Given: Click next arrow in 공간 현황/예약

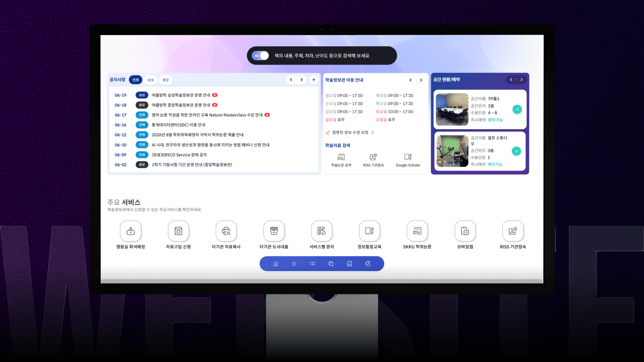Looking at the screenshot, I should coord(522,80).
